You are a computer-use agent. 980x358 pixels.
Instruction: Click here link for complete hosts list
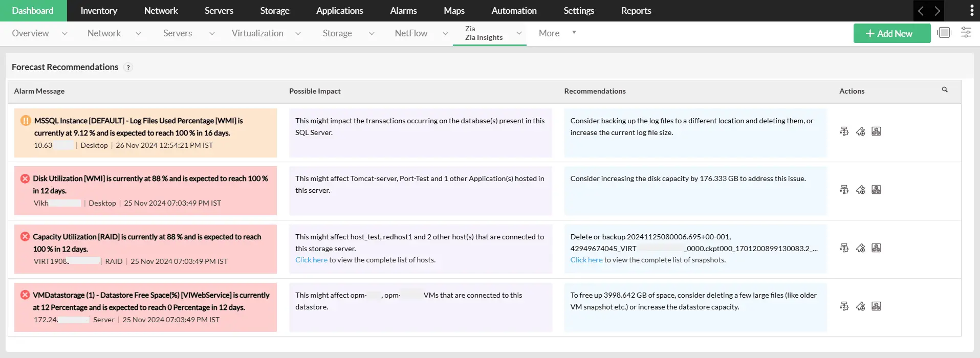311,260
